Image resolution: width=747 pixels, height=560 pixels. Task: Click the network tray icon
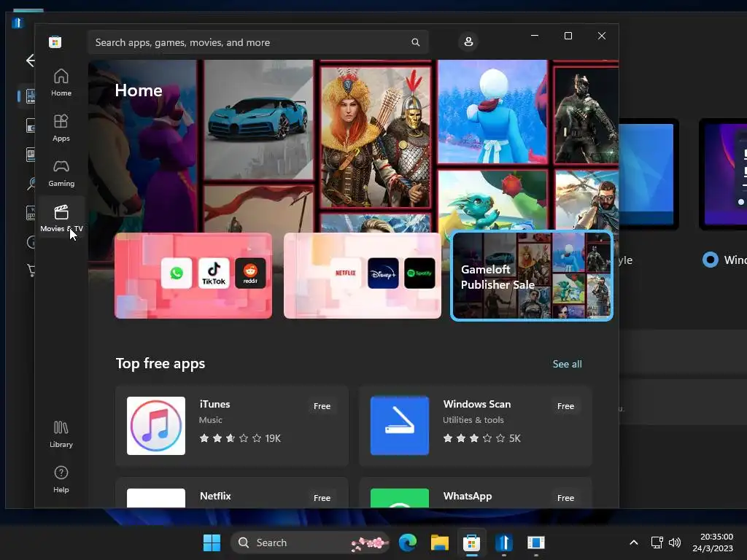point(657,542)
